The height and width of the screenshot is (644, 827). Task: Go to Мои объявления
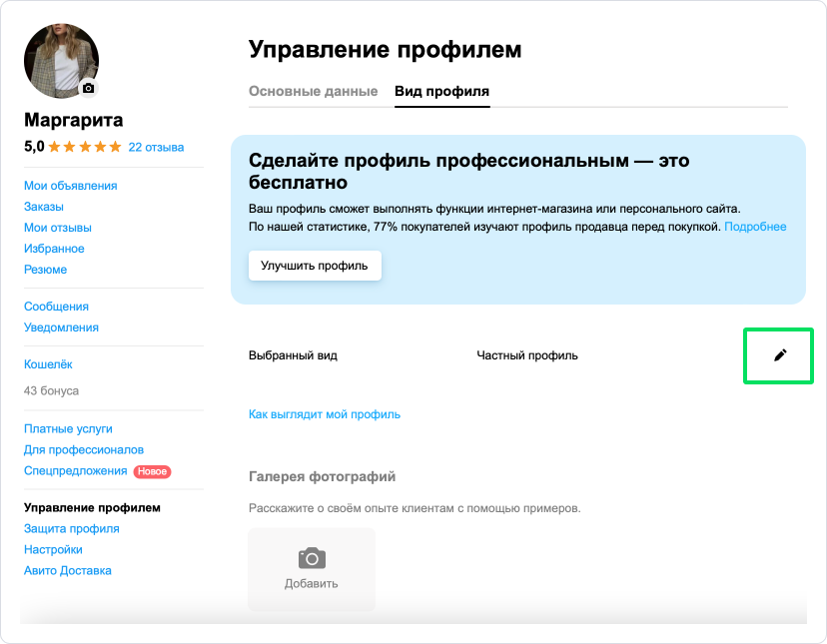(x=71, y=186)
